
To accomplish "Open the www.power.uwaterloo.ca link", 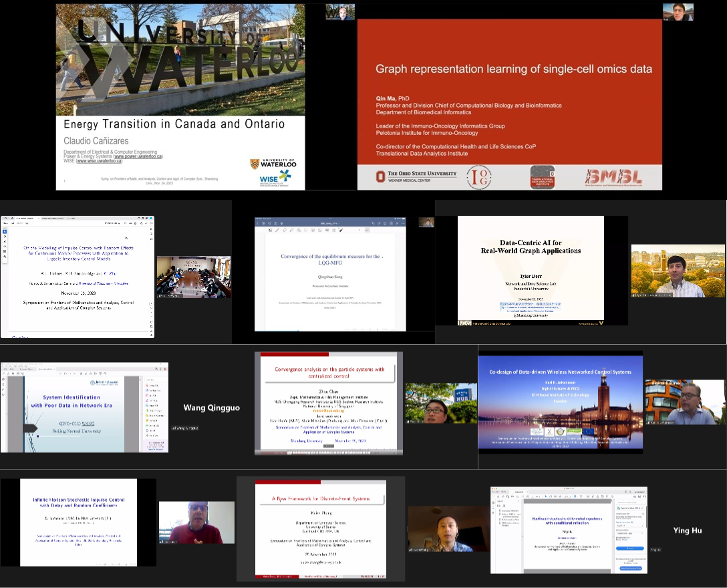I will [138, 156].
